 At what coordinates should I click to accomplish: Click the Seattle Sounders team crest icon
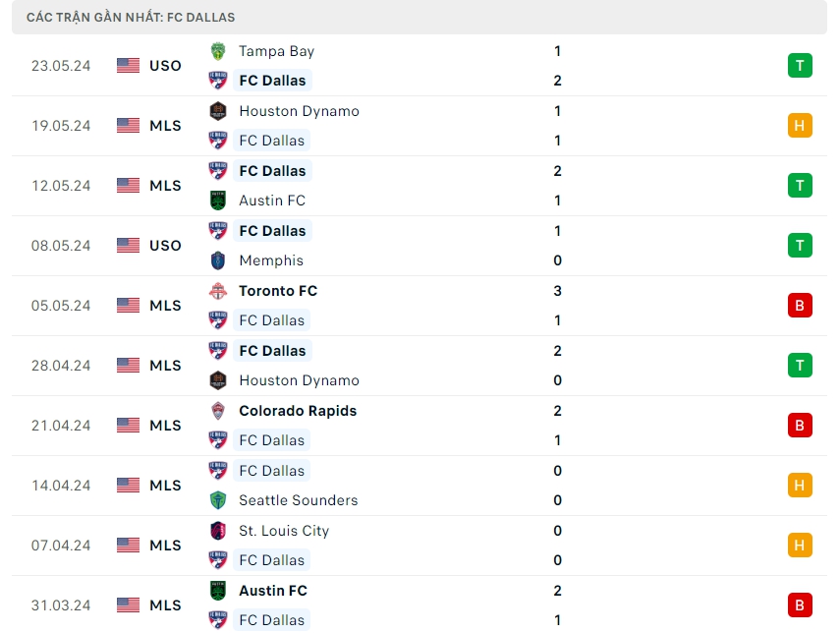218,500
